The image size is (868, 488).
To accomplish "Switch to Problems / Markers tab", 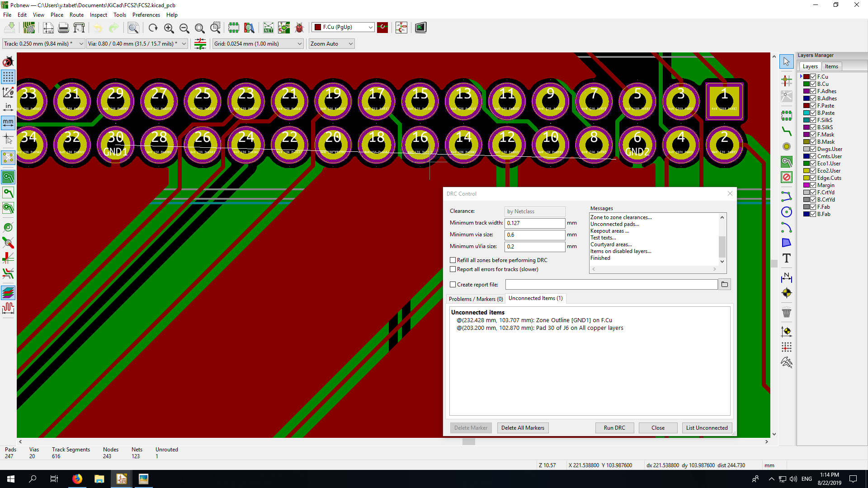I will click(x=476, y=299).
